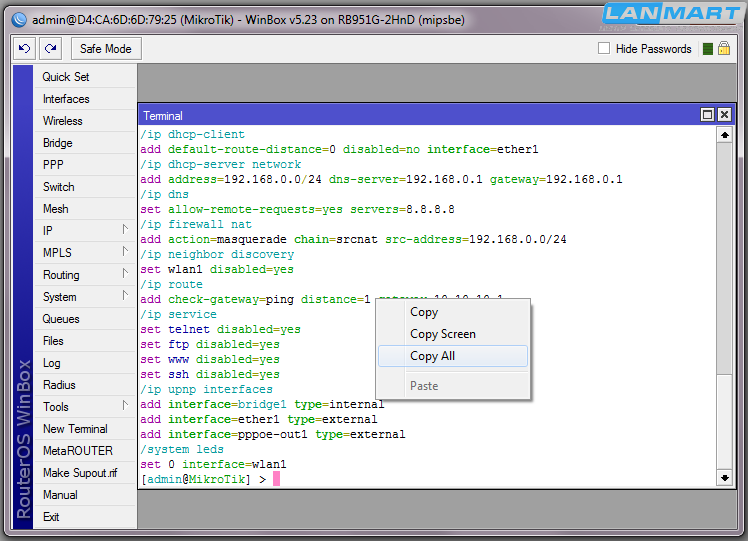Expand the Routing submenu arrow
This screenshot has height=541, width=748.
[x=125, y=273]
